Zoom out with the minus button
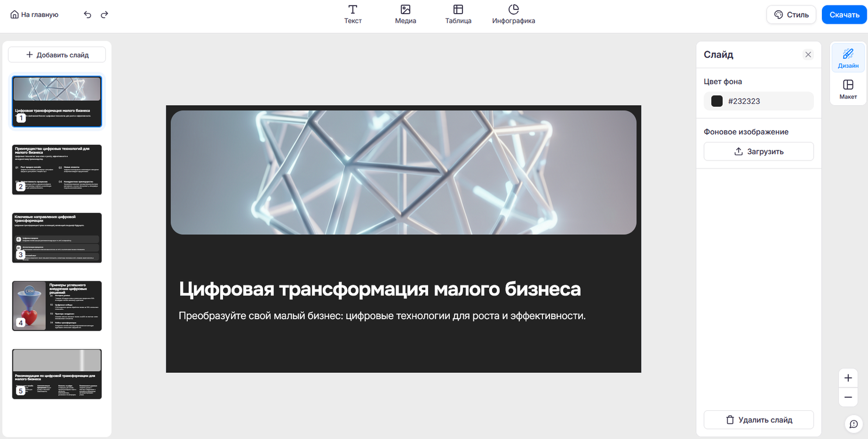The height and width of the screenshot is (439, 868). [x=848, y=397]
